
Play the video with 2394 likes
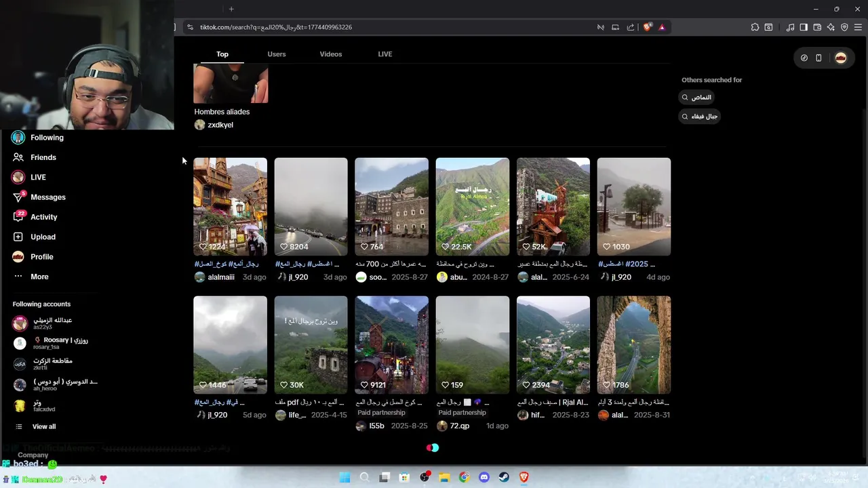(x=553, y=345)
